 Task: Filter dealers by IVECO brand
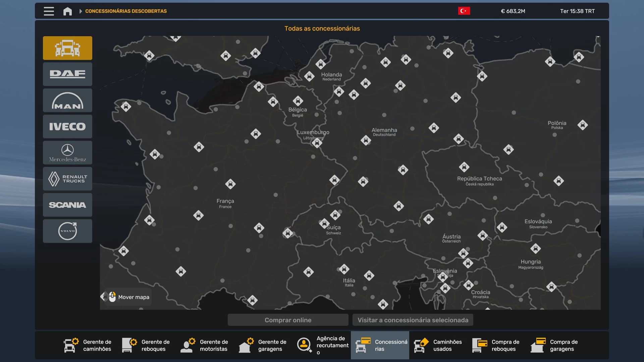point(67,126)
